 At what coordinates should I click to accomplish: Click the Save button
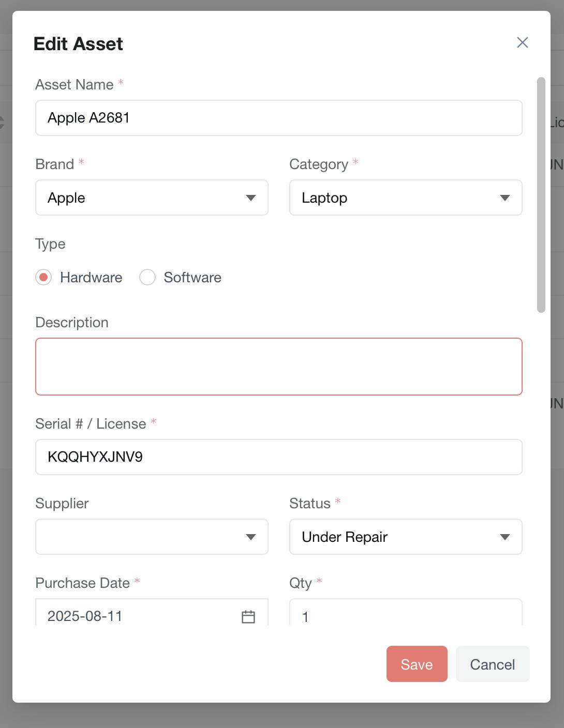tap(417, 664)
